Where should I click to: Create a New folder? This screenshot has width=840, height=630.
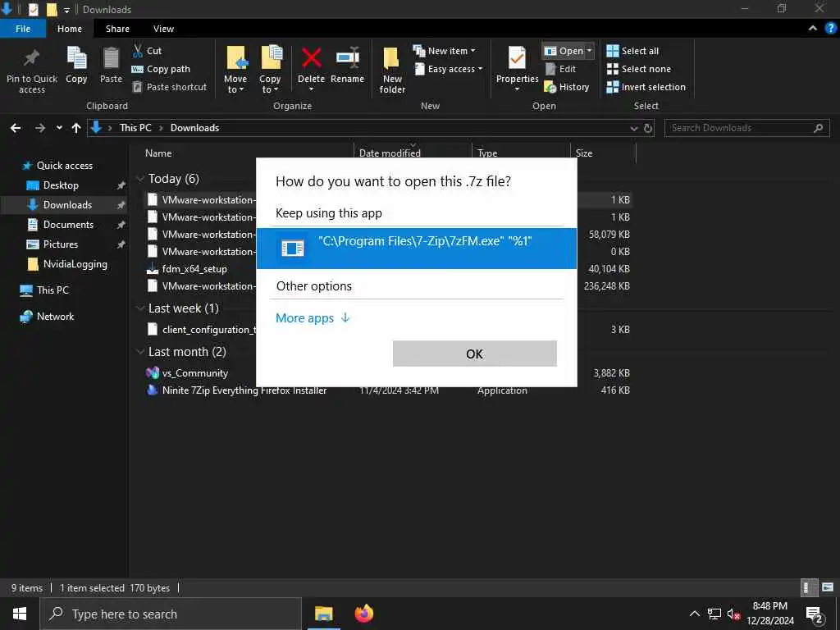(x=392, y=71)
